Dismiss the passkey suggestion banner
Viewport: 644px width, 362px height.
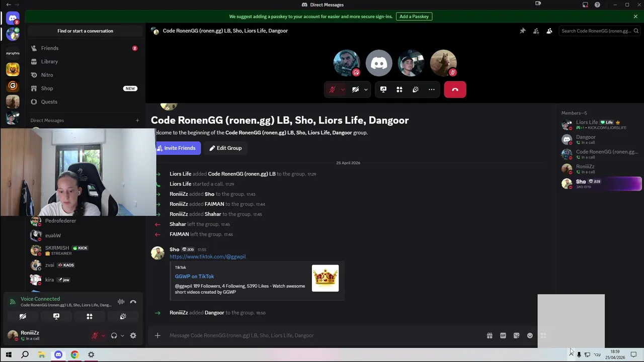[x=635, y=16]
